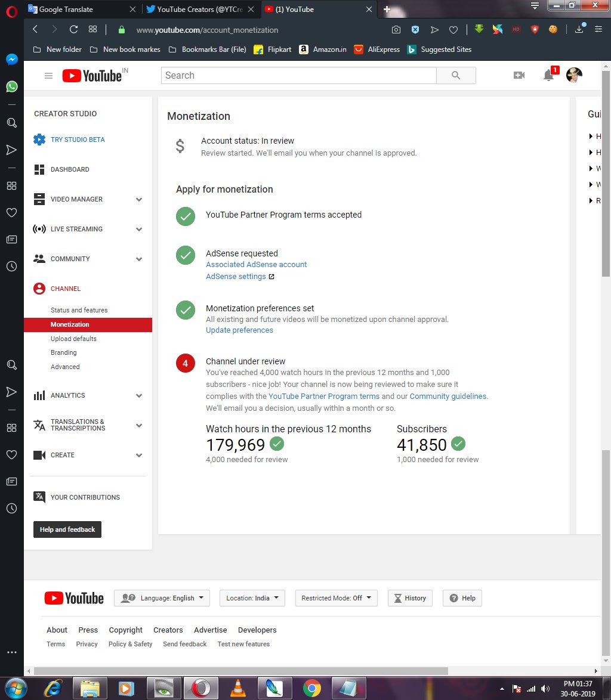The height and width of the screenshot is (700, 611).
Task: Click the address bar URL
Action: [207, 30]
